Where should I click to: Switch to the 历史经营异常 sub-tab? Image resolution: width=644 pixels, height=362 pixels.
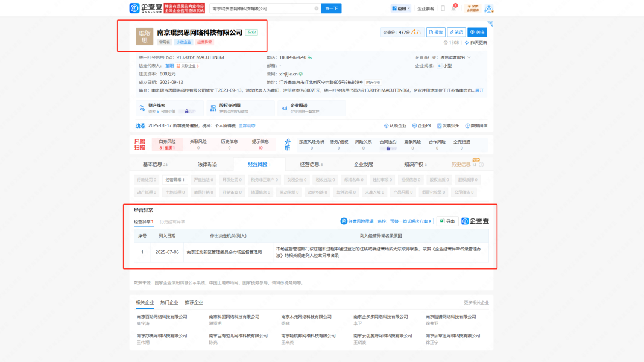click(172, 222)
